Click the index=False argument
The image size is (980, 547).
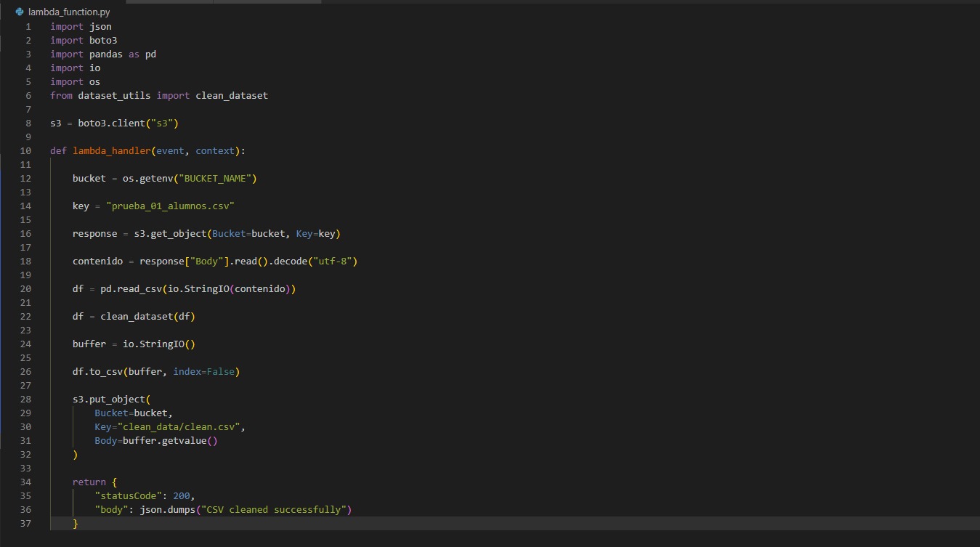[x=203, y=372]
